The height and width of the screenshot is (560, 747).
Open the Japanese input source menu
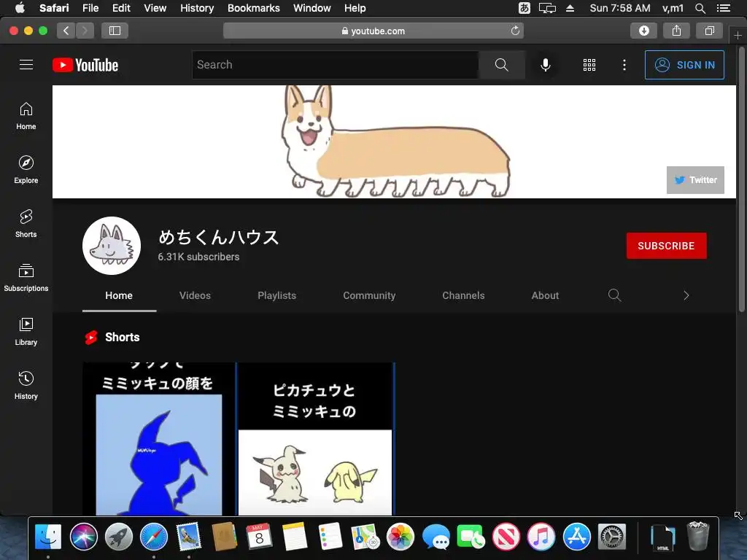click(524, 8)
